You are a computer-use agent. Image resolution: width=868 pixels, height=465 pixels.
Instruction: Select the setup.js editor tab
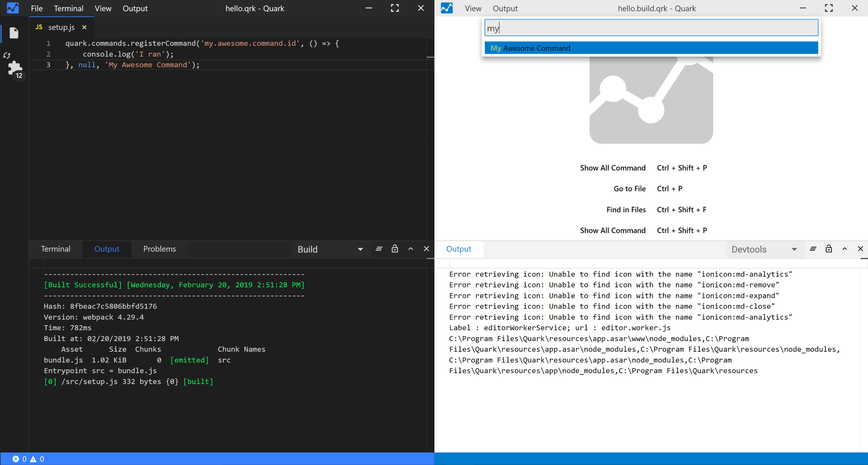pos(61,27)
